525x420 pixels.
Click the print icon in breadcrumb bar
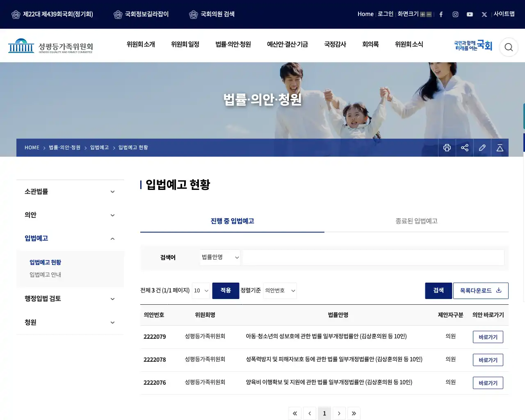tap(447, 148)
